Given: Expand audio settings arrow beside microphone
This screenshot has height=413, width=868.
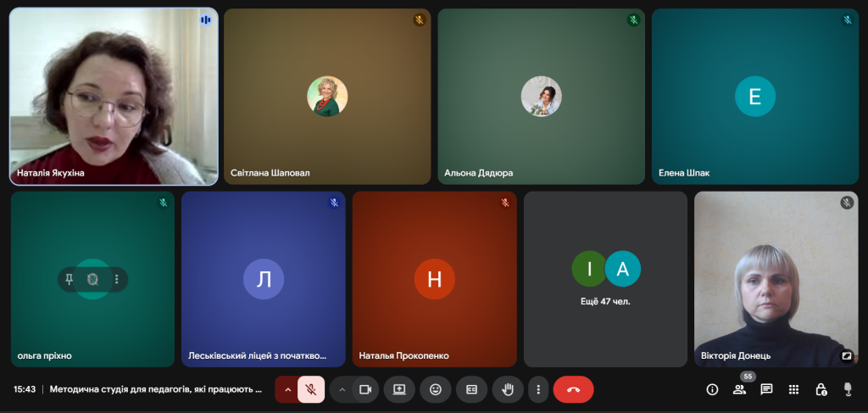Looking at the screenshot, I should click(287, 389).
